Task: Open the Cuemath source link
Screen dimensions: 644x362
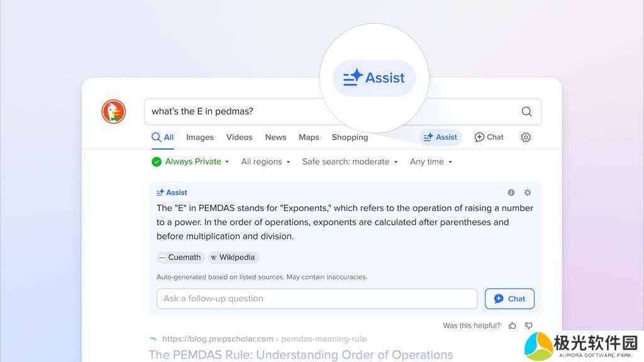Action: click(x=180, y=257)
